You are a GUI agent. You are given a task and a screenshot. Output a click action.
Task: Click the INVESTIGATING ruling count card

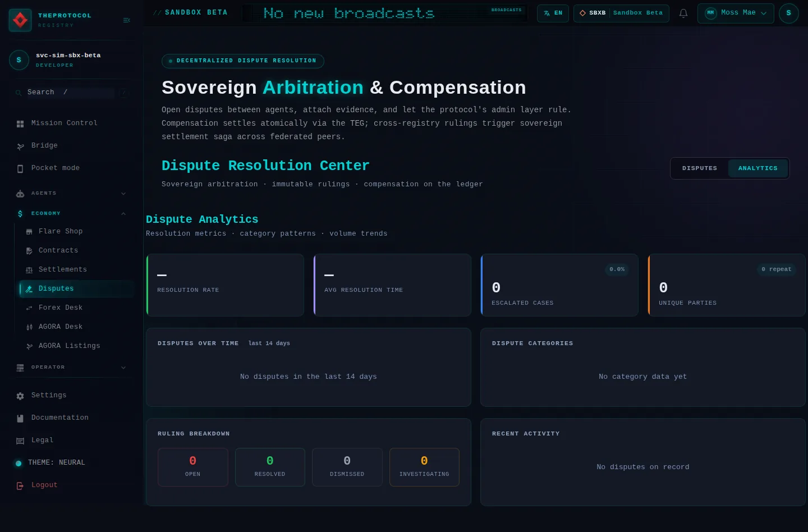424,467
